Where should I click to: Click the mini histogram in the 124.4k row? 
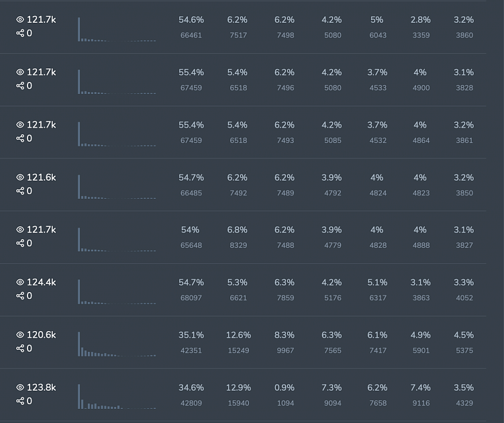click(x=117, y=291)
